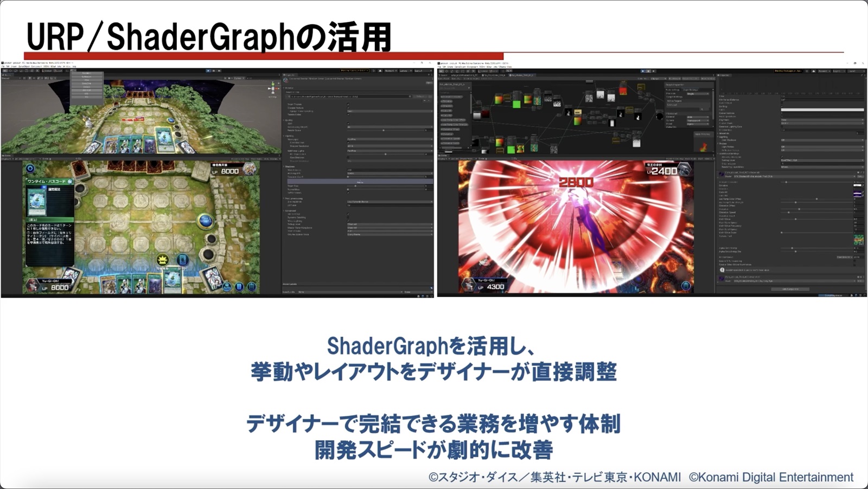Toggle Dynamic Batching checkbox
This screenshot has width=868, height=489.
[x=348, y=217]
